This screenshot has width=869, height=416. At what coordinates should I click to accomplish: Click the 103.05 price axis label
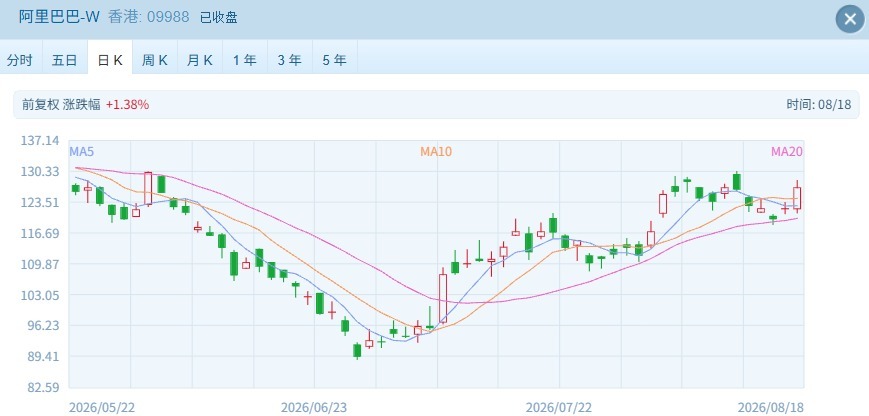[x=39, y=295]
